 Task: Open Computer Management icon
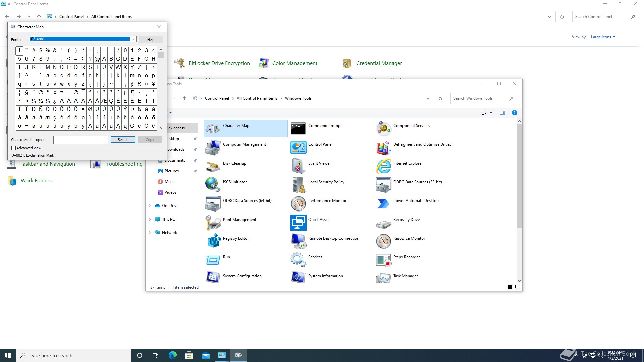point(213,147)
